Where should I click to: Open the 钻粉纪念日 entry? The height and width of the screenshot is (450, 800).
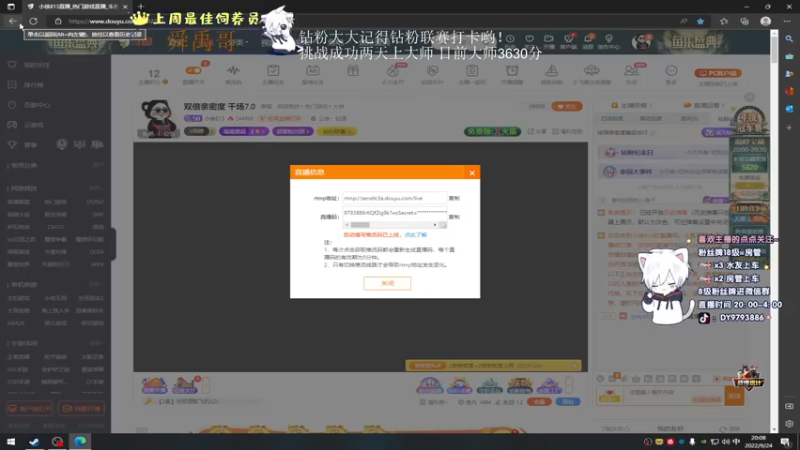click(x=663, y=152)
